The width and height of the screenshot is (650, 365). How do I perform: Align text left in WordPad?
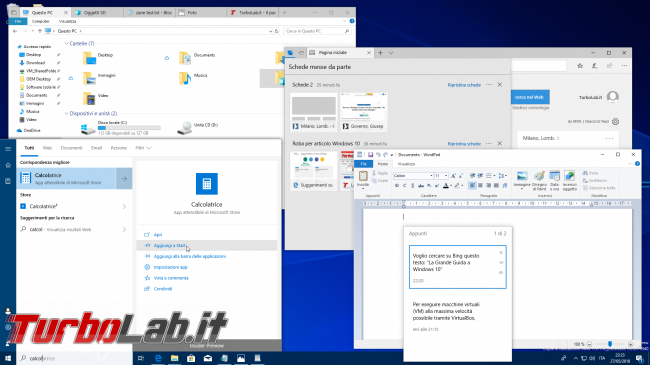point(472,185)
